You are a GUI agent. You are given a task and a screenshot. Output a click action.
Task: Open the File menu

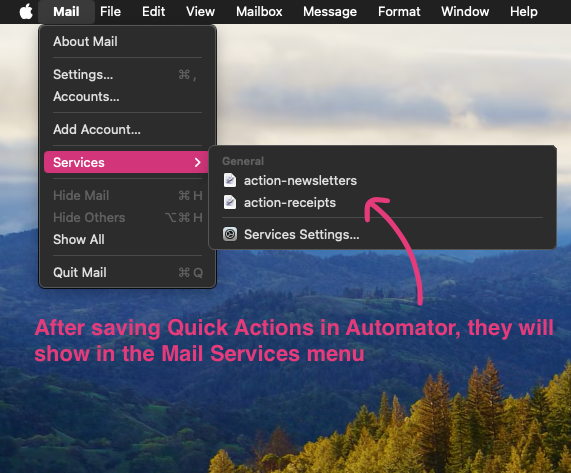point(110,12)
